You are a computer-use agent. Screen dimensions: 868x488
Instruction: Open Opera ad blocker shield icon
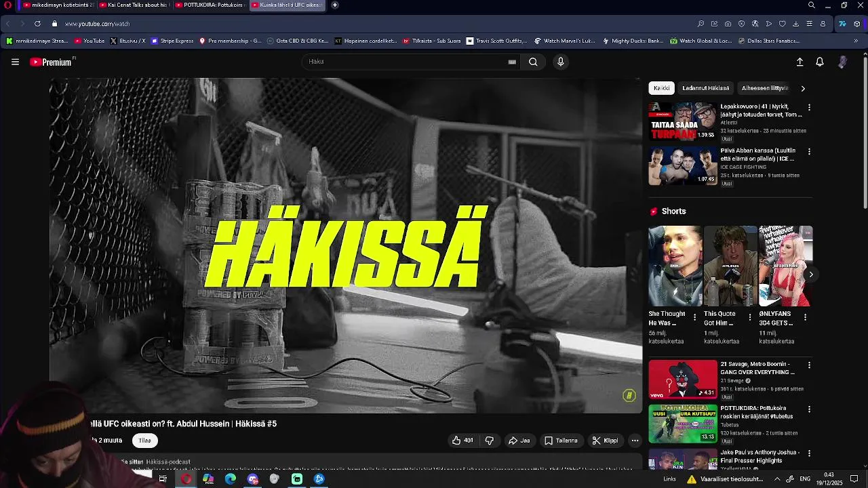point(741,24)
